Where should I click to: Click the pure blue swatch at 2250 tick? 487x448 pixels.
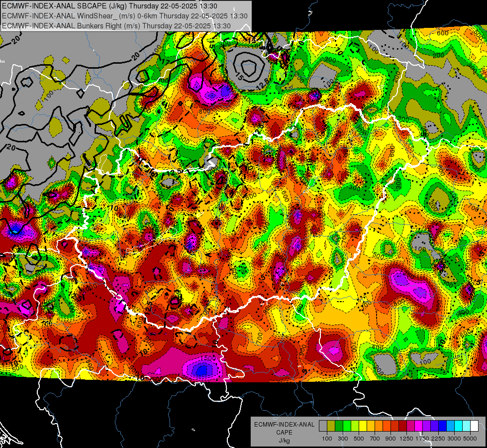(442, 426)
